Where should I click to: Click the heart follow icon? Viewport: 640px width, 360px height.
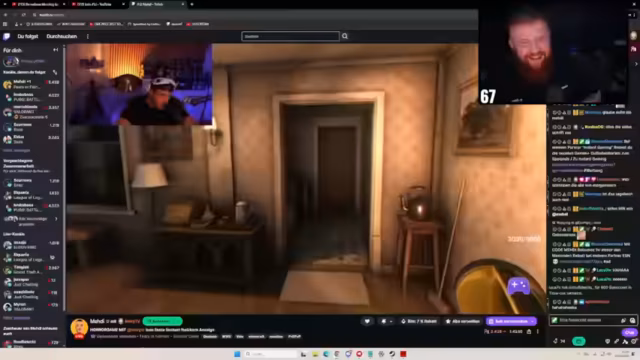(367, 321)
